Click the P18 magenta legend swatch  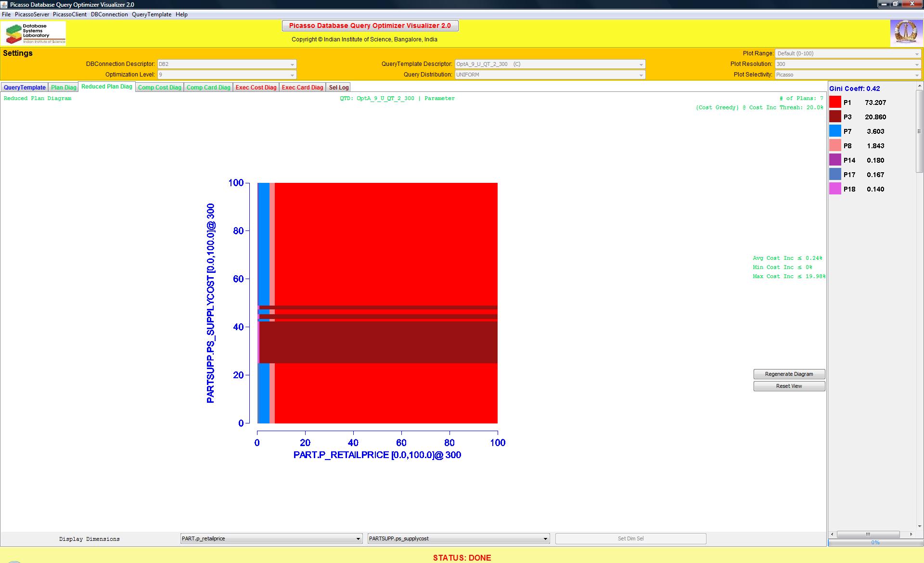point(835,189)
